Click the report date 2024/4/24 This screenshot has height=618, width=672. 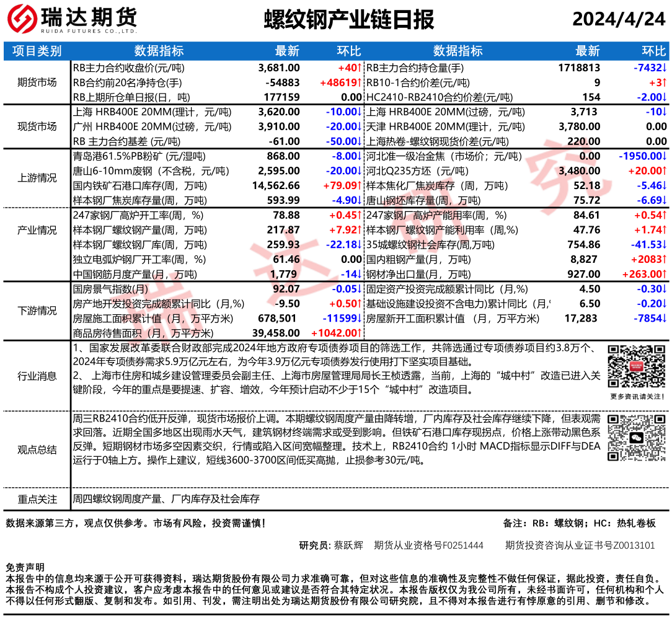click(x=618, y=20)
